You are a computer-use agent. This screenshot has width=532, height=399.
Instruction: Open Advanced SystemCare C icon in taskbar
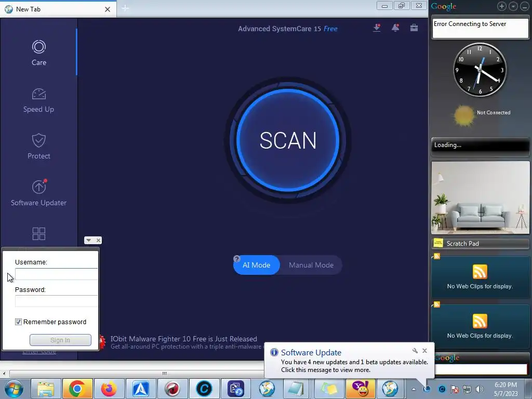pyautogui.click(x=204, y=389)
